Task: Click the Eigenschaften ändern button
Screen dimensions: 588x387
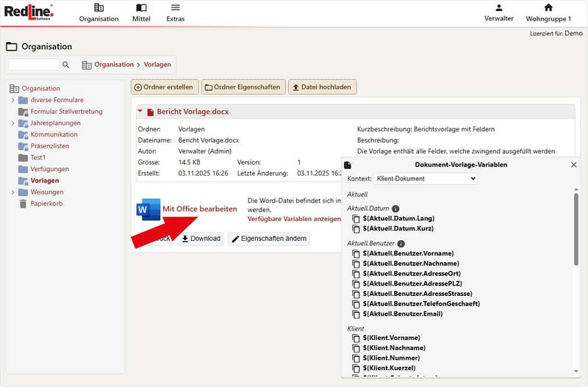Action: point(268,239)
